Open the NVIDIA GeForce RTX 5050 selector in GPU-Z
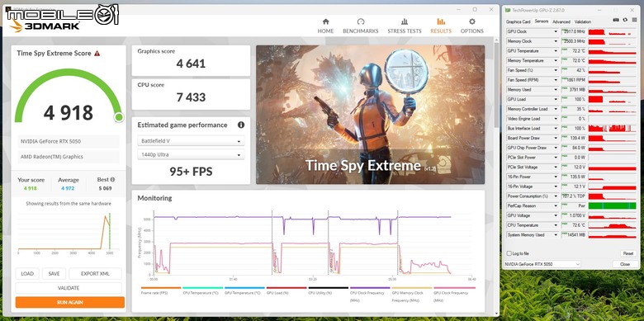 pos(542,264)
